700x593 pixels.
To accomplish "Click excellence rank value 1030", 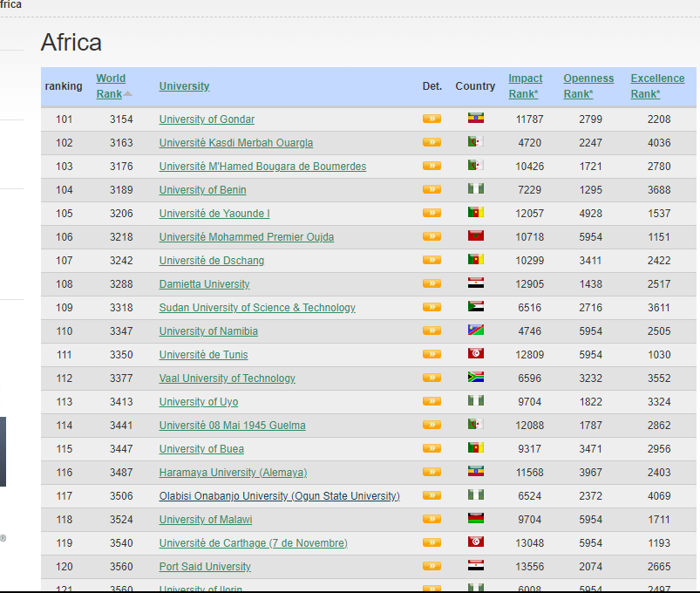I will coord(659,355).
